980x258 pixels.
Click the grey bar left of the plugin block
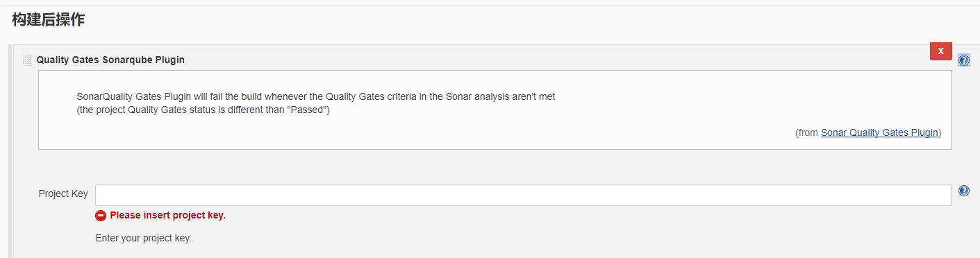tap(10, 151)
